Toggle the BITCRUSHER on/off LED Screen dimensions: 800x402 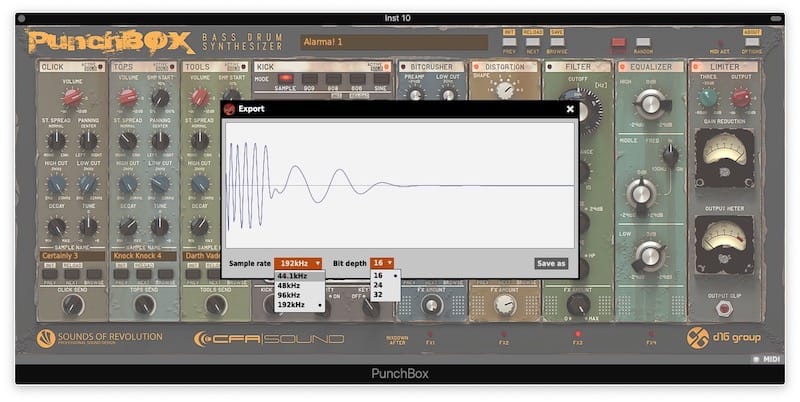tap(403, 67)
